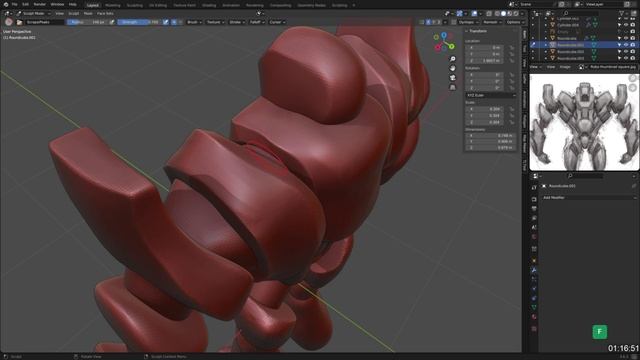Open the shading options dropdown arrow
640x360 pixels.
coord(521,13)
